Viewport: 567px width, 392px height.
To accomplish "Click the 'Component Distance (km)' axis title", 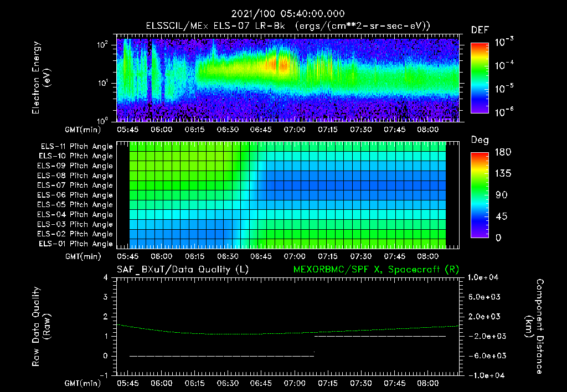I will [534, 326].
